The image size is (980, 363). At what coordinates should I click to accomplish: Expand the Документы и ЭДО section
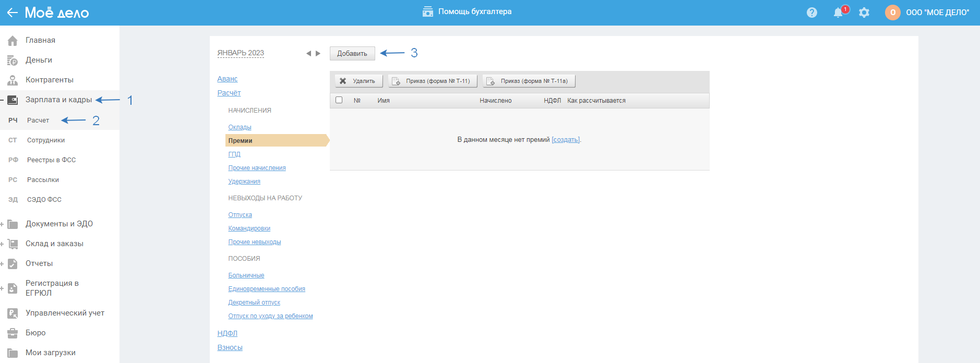click(x=2, y=224)
